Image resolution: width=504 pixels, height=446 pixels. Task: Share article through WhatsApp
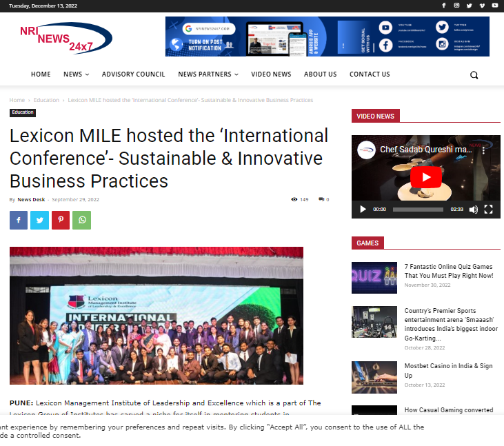[x=81, y=221]
